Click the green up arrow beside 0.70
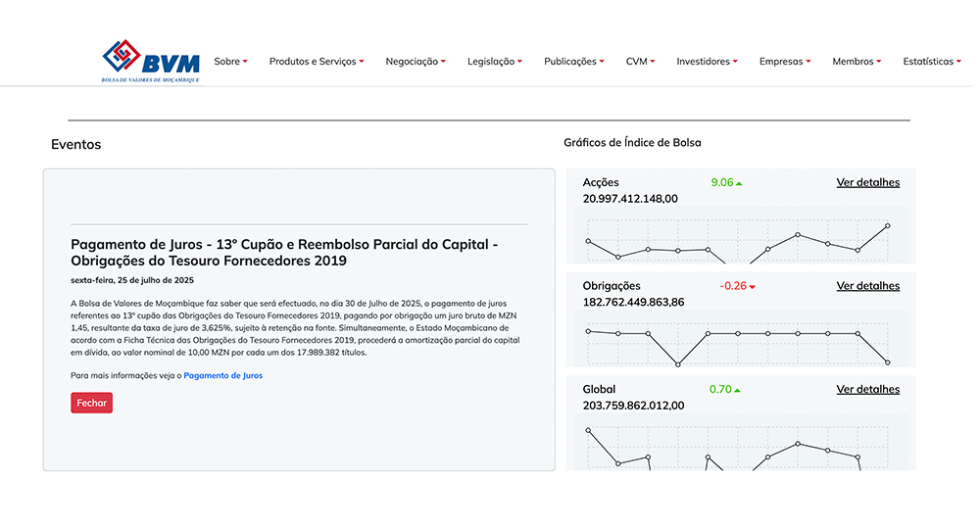 tap(738, 390)
